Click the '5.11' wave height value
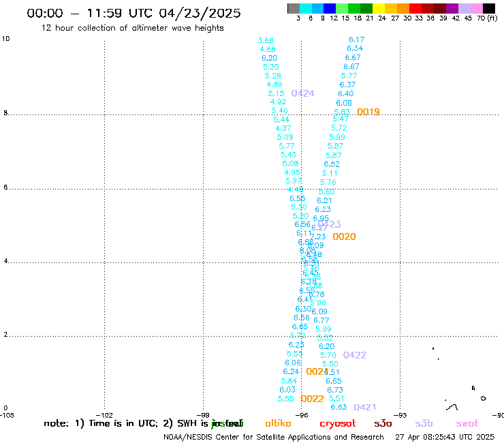504x443 pixels. click(x=330, y=173)
